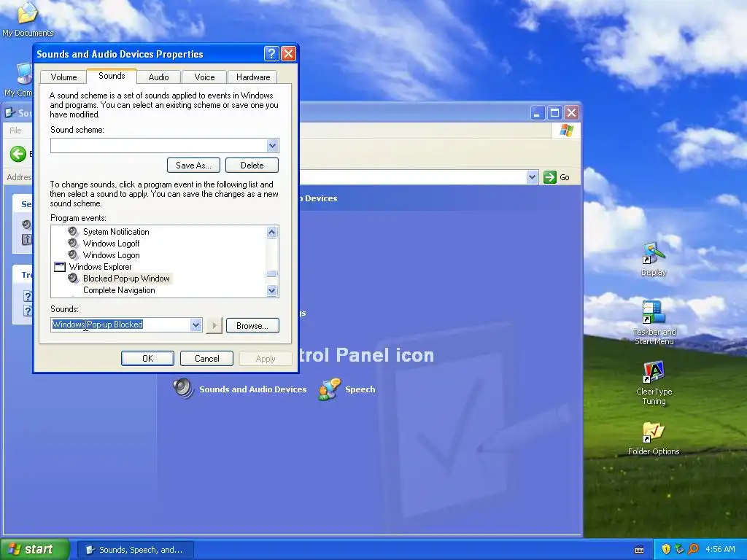The width and height of the screenshot is (747, 560).
Task: Click the Windows flag logo in Control Panel
Action: [566, 131]
